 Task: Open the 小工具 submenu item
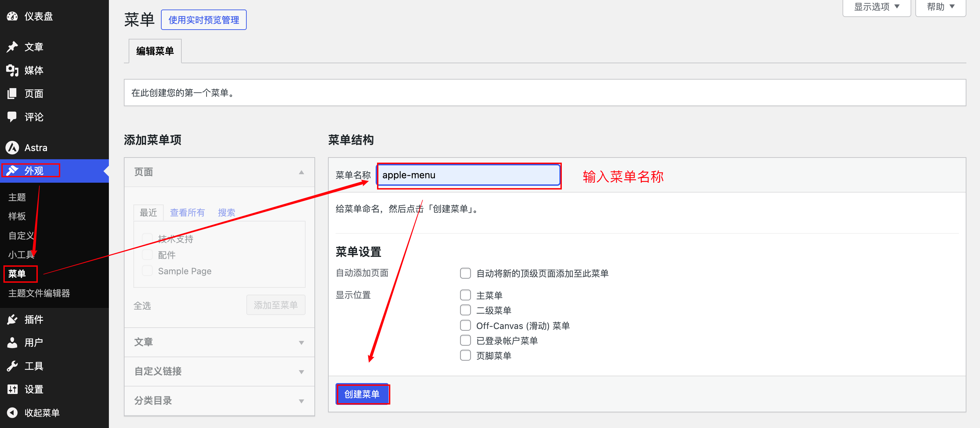coord(21,255)
